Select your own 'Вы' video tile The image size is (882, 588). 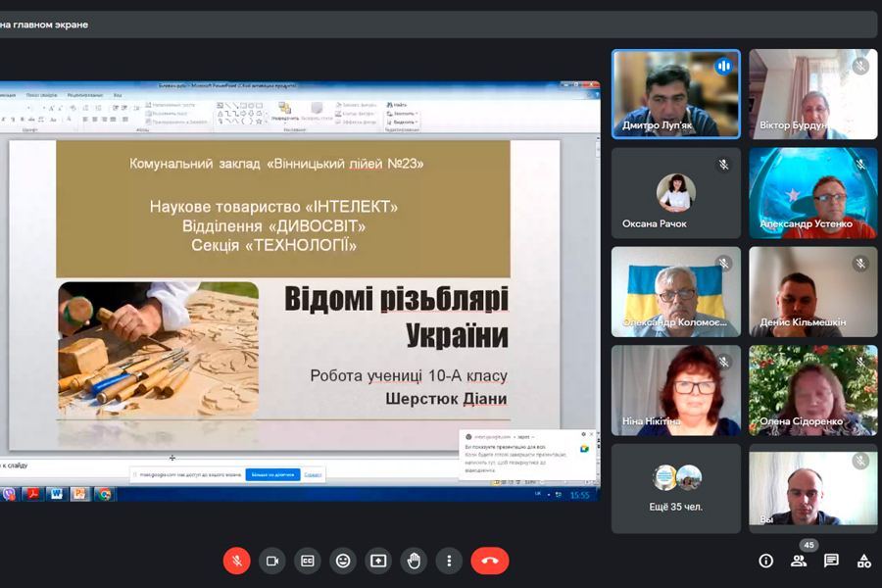coord(812,488)
